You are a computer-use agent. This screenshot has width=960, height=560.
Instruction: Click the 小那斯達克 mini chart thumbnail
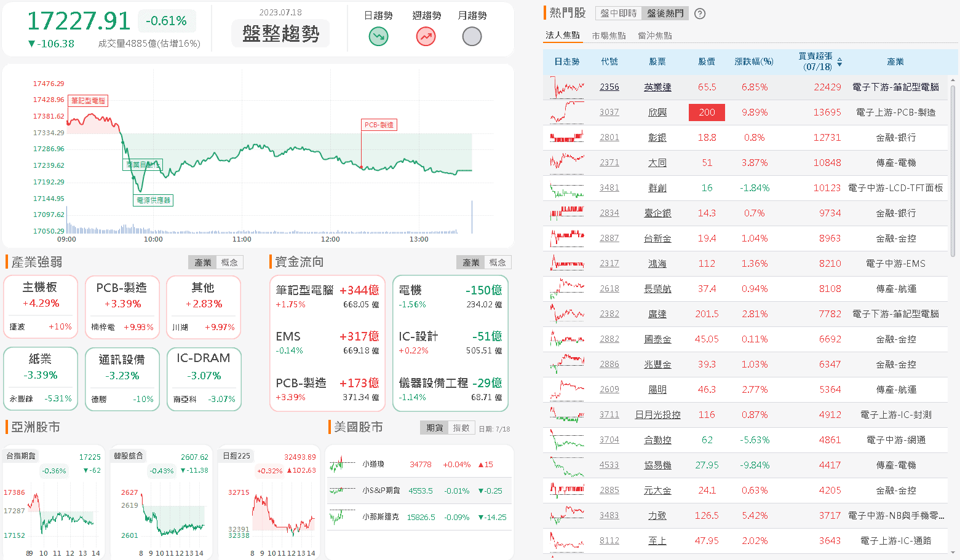point(343,517)
